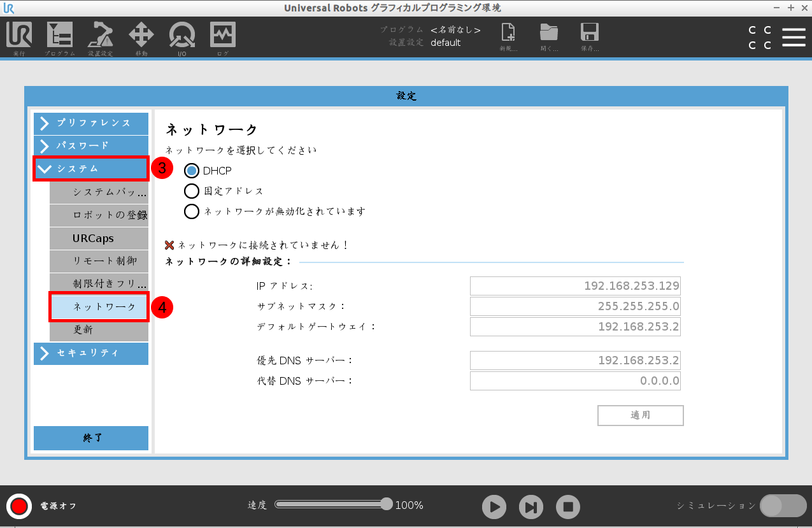
Task: Click the 終了 exit button
Action: point(91,438)
